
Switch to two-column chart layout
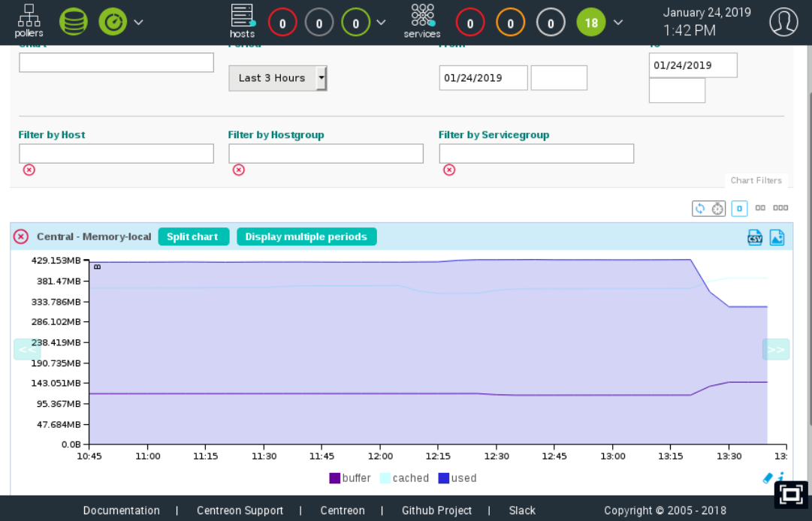tap(760, 208)
